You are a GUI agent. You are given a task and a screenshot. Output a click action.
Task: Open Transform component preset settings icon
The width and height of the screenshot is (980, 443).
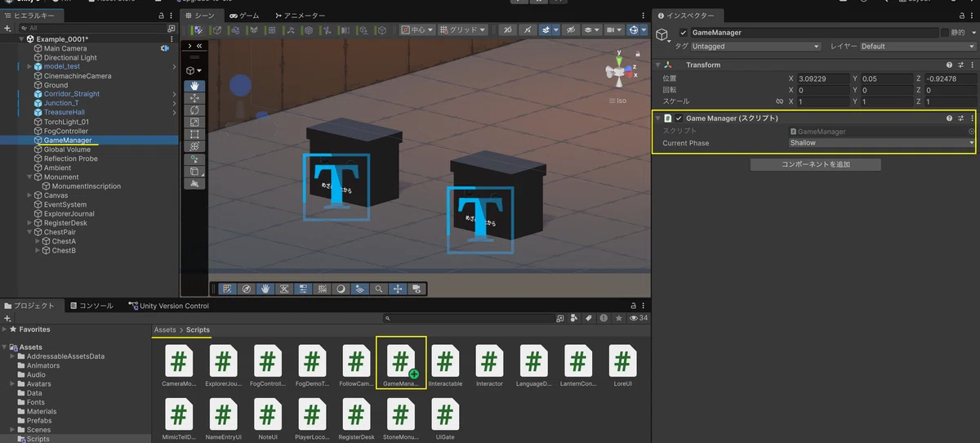coord(960,65)
